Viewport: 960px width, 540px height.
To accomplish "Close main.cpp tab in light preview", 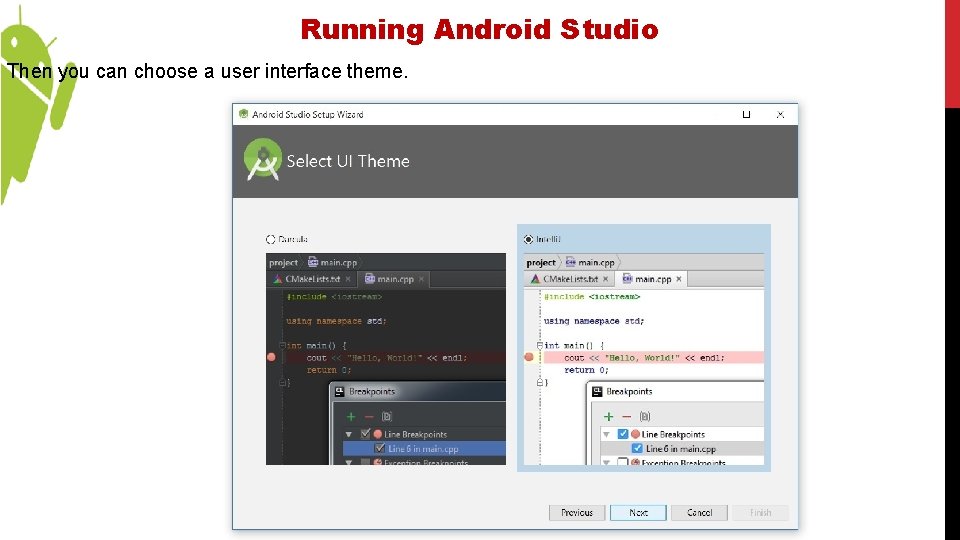I will pyautogui.click(x=678, y=279).
